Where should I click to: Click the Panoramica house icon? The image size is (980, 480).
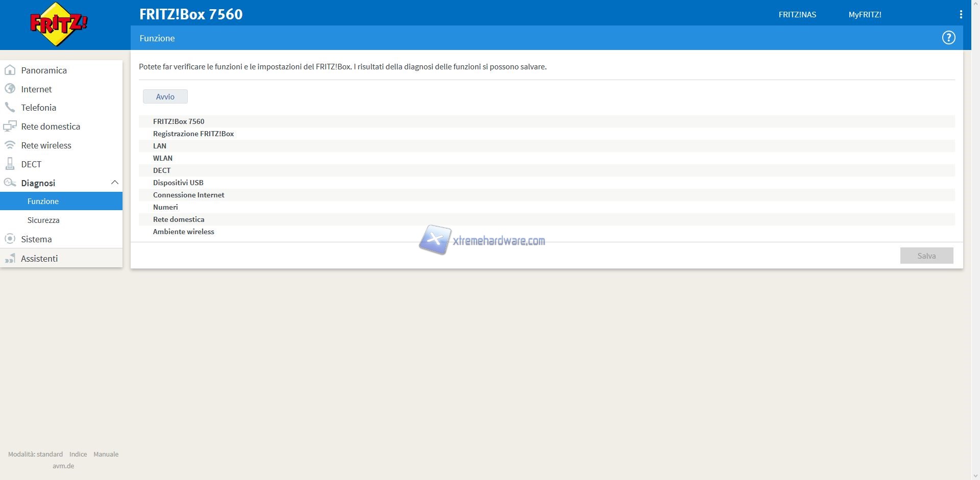tap(10, 70)
